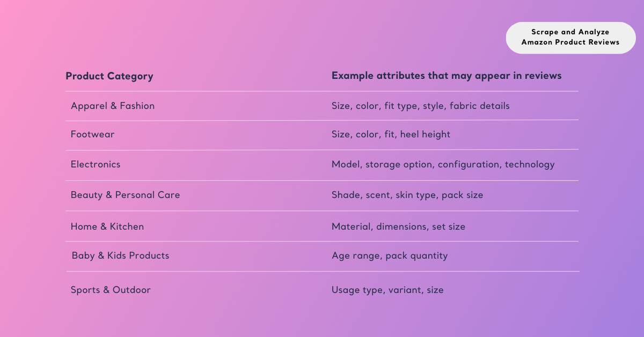Click the Example attributes column header
Image resolution: width=644 pixels, height=337 pixels.
pyautogui.click(x=446, y=76)
